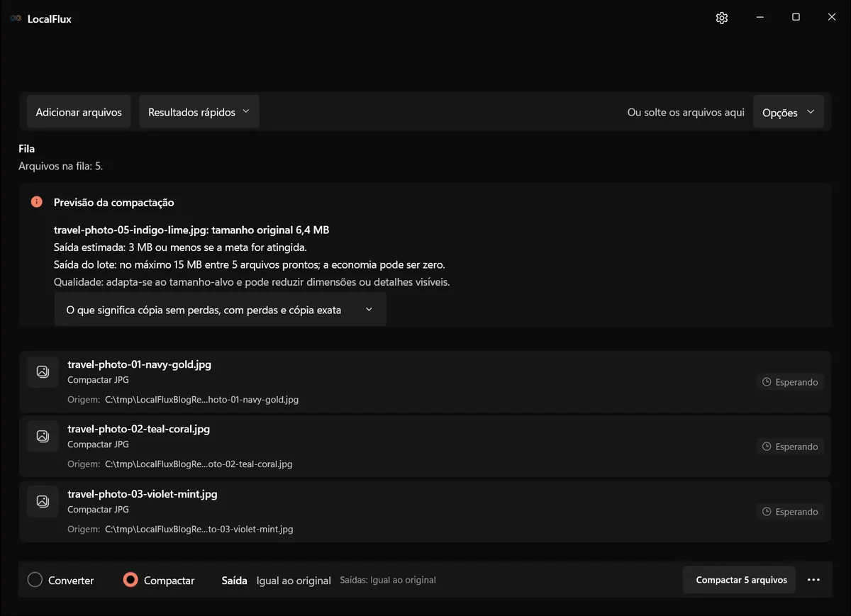Click Compactar JPG under travel-photo-01-navy-gold.jpg

click(98, 380)
